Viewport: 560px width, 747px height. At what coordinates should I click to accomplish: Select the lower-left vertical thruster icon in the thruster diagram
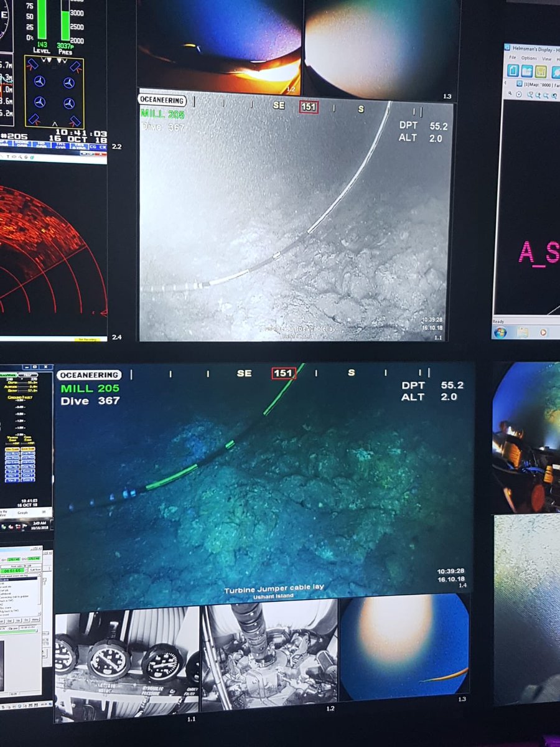(x=40, y=101)
